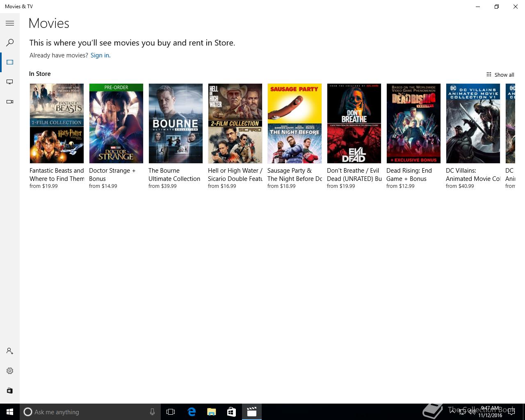Click 'Dead Rising: End Game + Bonus' title
The image size is (525, 420).
(409, 175)
